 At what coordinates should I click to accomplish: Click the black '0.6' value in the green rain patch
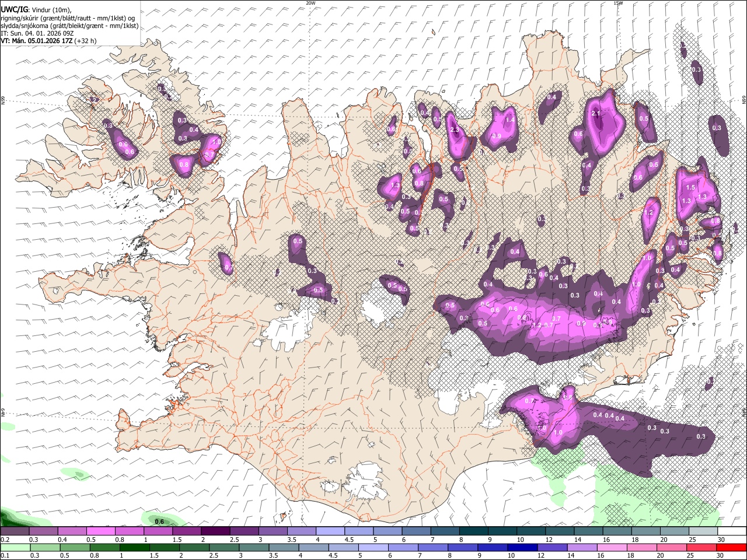point(159,521)
